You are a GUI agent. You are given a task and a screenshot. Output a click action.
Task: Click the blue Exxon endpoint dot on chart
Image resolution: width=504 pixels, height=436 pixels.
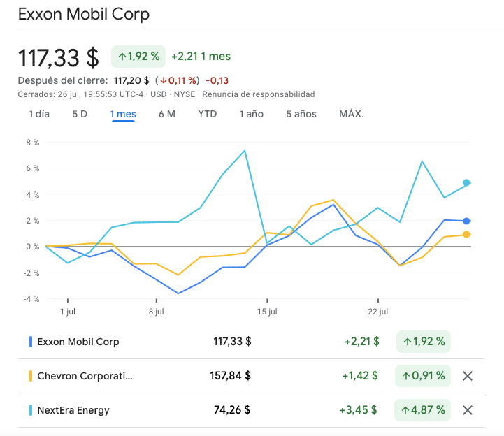coord(466,221)
